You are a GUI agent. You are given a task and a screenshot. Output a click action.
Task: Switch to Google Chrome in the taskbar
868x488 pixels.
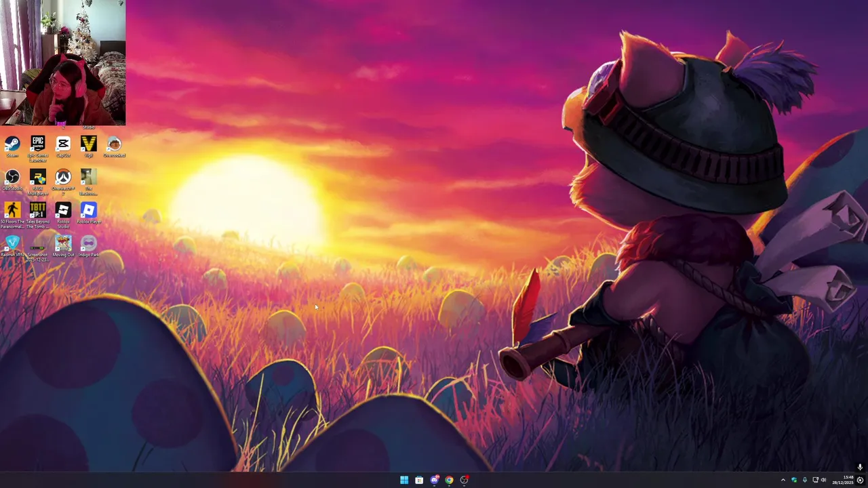pos(449,480)
